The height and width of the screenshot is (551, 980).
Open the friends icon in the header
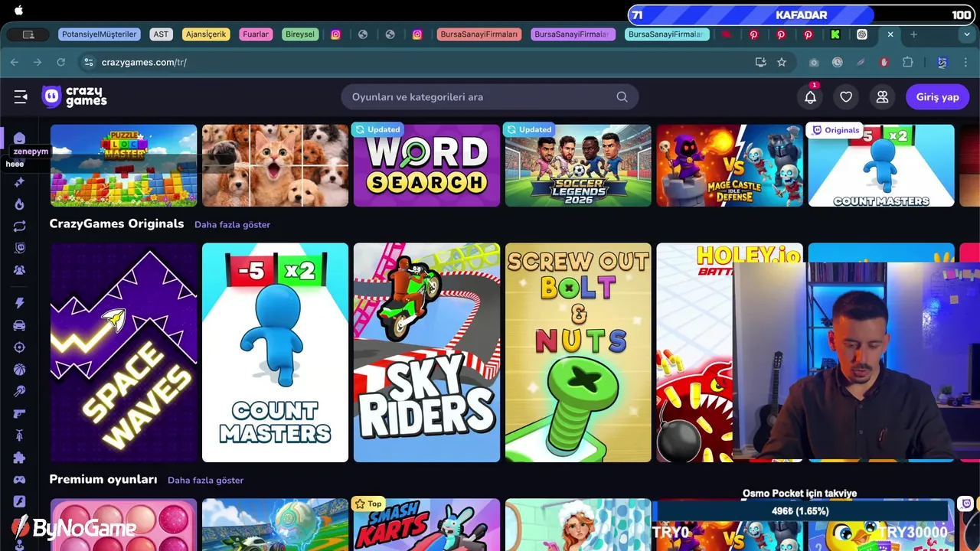click(x=882, y=97)
